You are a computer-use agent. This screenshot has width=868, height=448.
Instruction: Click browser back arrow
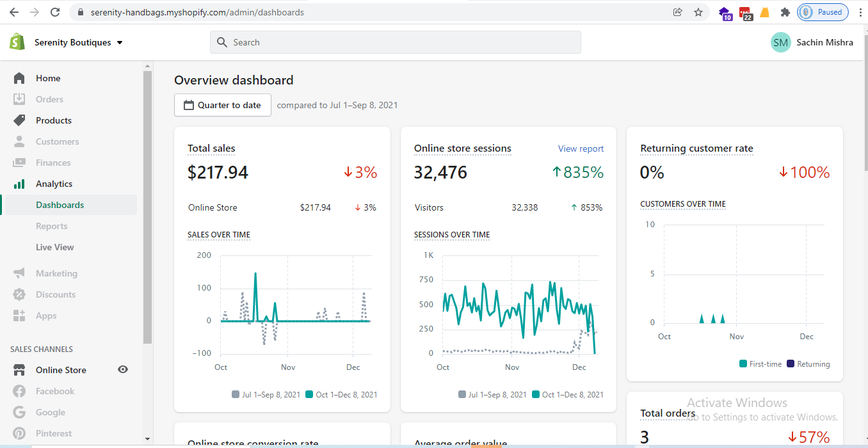click(x=13, y=12)
